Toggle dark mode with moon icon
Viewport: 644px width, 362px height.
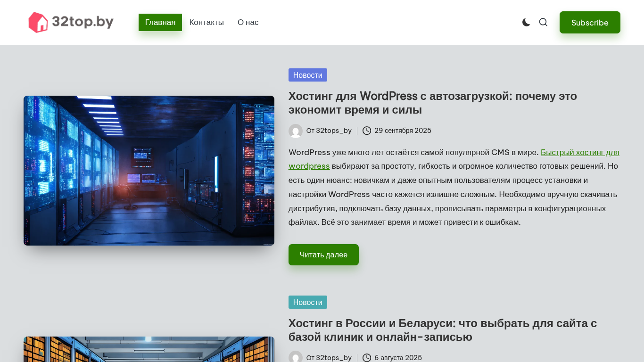pyautogui.click(x=526, y=22)
